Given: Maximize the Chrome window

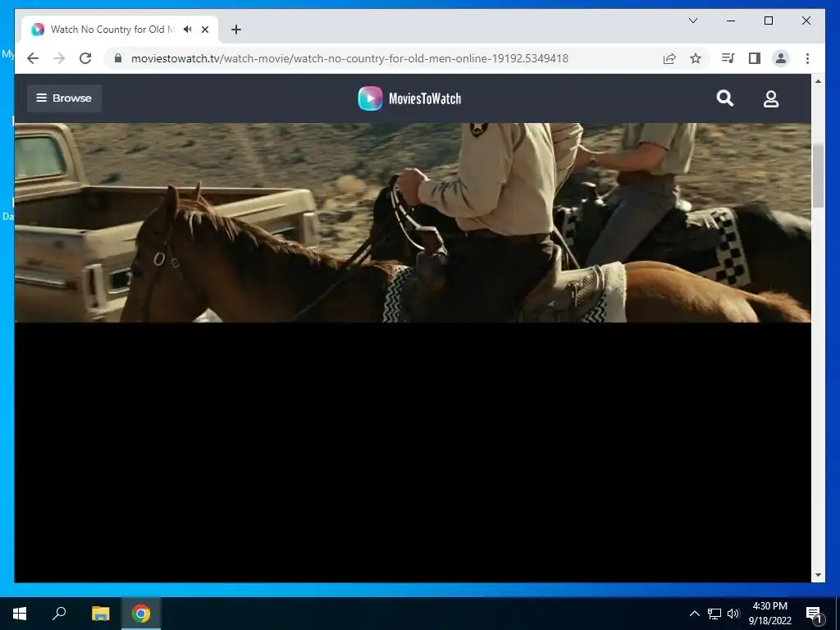Looking at the screenshot, I should (x=768, y=21).
